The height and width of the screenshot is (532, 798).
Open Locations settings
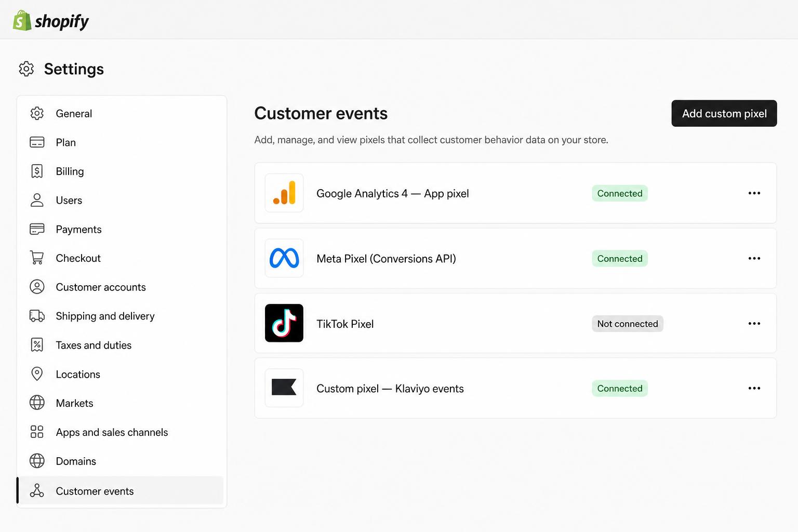coord(122,374)
